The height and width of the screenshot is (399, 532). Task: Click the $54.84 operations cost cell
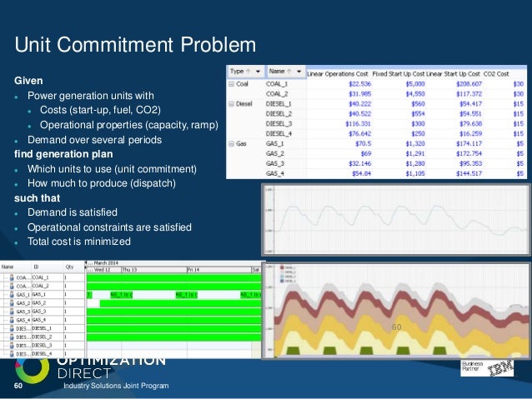(x=362, y=173)
